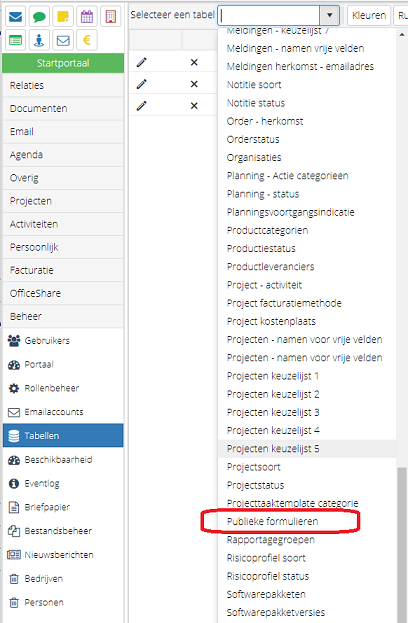Screen dimensions: 408x623
Task: Delete first row using the X icon
Action: click(x=194, y=62)
